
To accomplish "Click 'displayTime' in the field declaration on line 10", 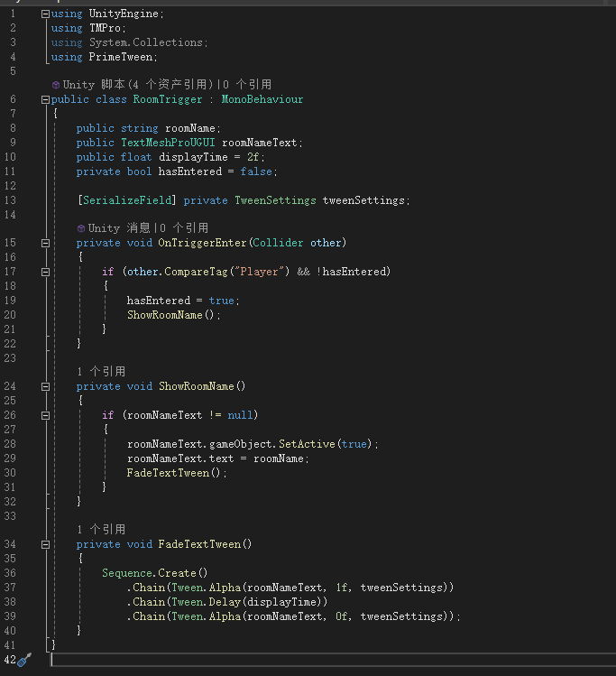I will (x=193, y=157).
